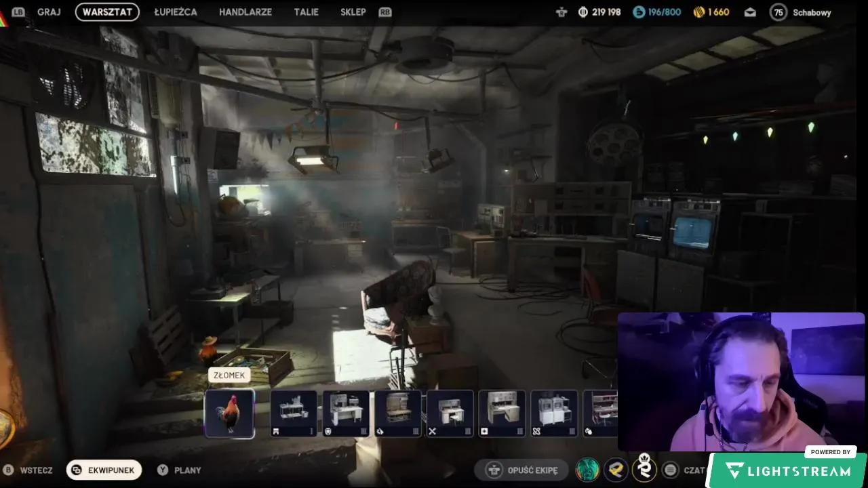
Task: Open the HANDLARZE tab
Action: 245,12
